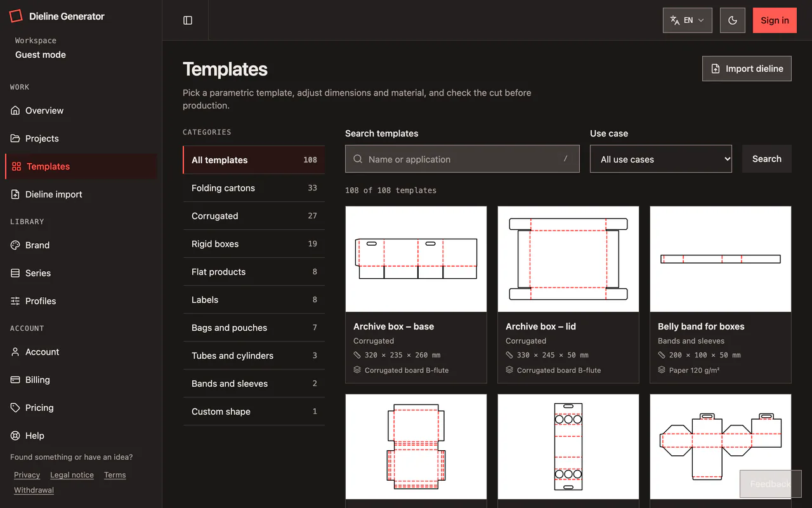
Task: Click the Import dieline button
Action: 747,69
